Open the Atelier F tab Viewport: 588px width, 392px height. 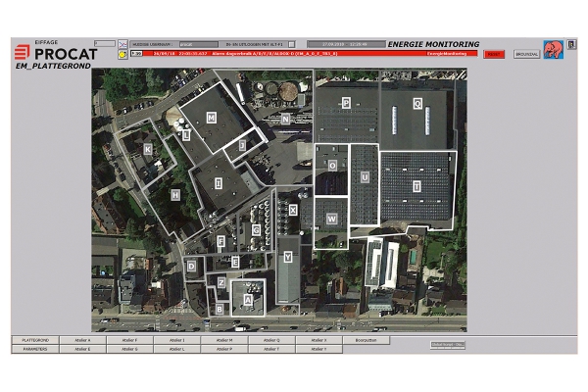(129, 340)
